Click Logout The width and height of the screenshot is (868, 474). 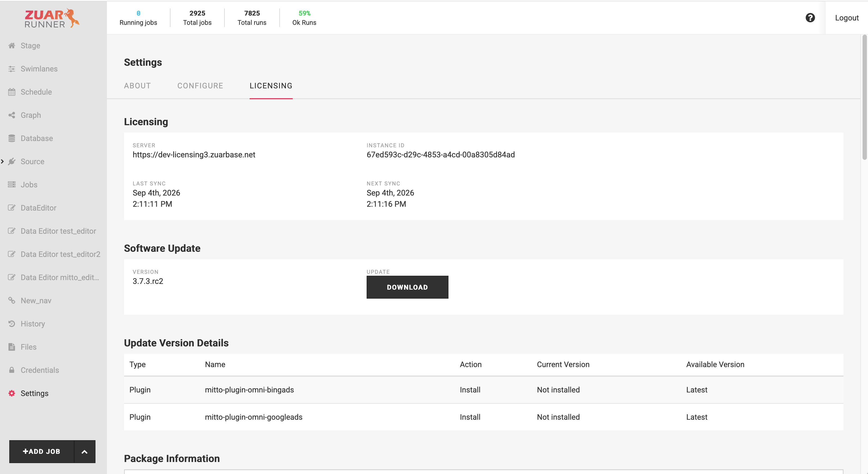click(x=846, y=18)
